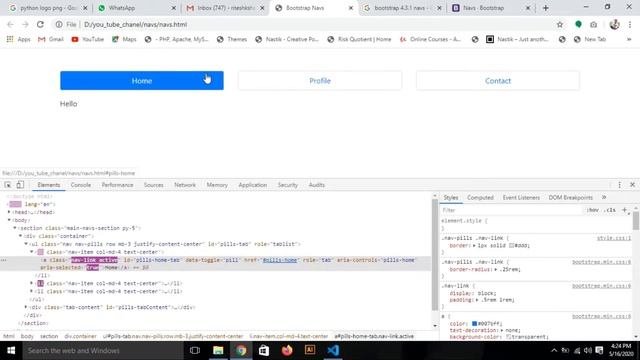Click the #007bff color swatch

pos(474,324)
